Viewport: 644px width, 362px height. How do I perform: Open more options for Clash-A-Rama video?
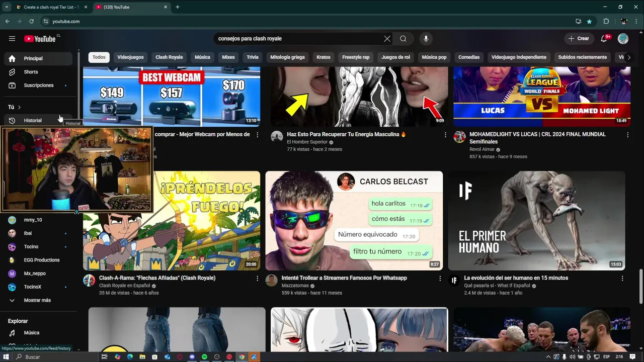(x=257, y=279)
